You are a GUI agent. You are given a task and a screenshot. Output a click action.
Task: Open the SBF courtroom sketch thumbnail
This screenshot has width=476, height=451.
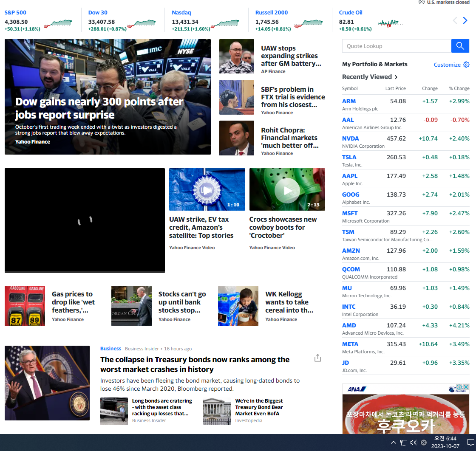click(x=236, y=97)
